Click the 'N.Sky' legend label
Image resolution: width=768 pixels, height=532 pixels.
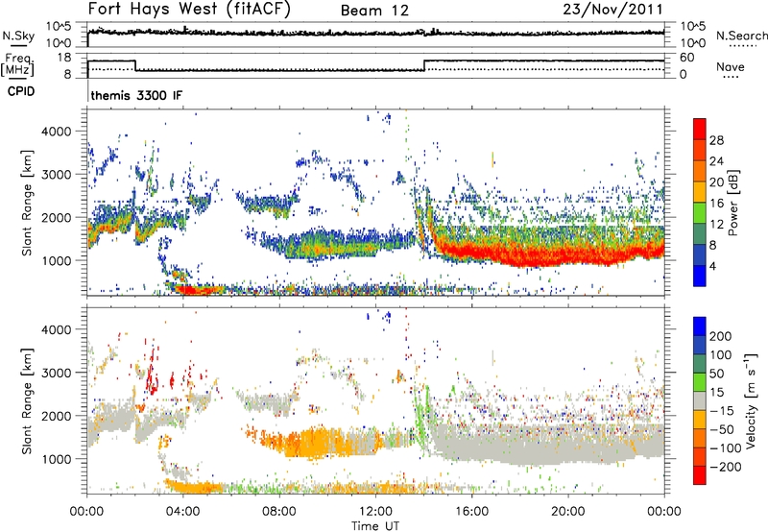pyautogui.click(x=18, y=36)
